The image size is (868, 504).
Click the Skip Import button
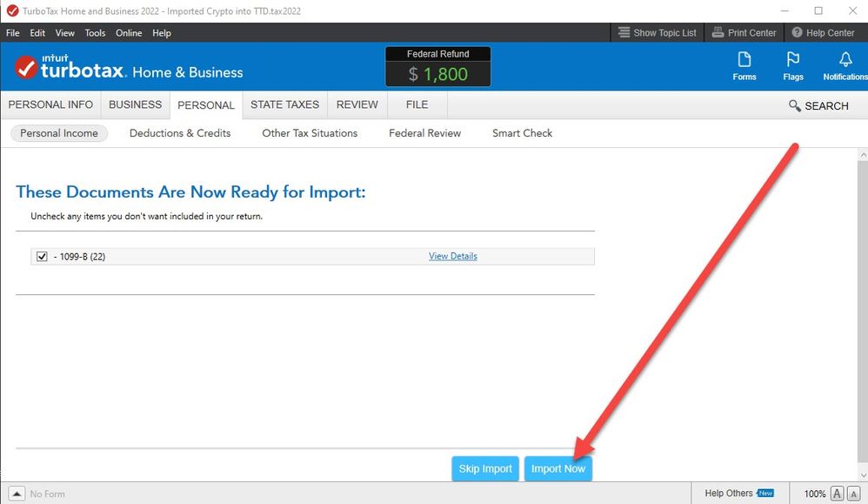(485, 468)
